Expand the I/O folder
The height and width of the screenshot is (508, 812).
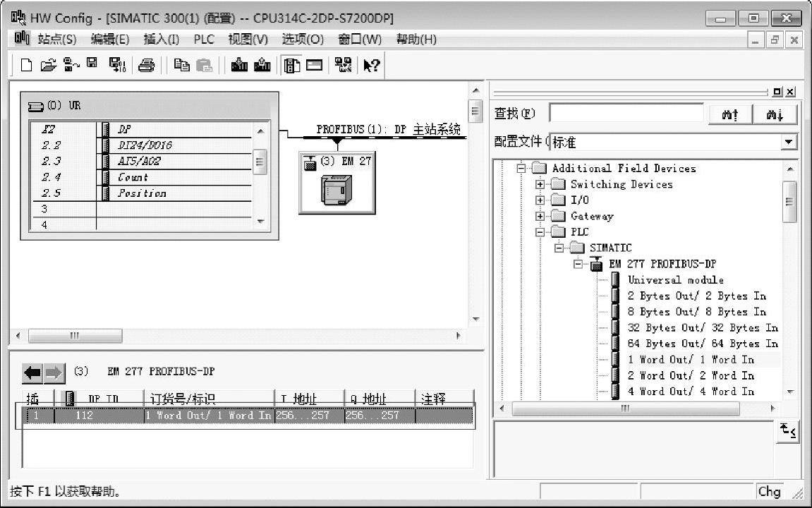[x=540, y=200]
